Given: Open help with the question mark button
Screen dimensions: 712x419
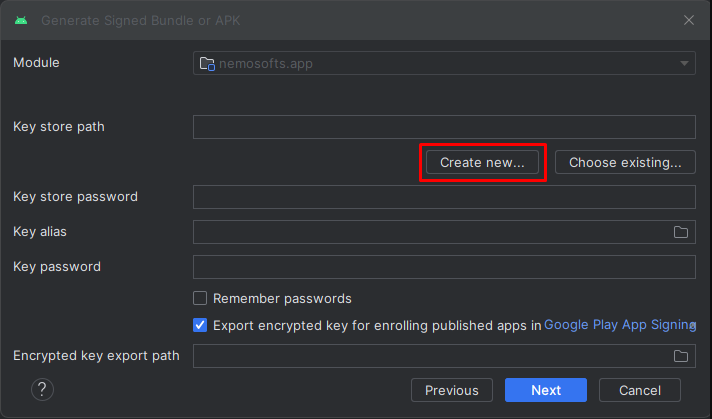Looking at the screenshot, I should pyautogui.click(x=42, y=389).
